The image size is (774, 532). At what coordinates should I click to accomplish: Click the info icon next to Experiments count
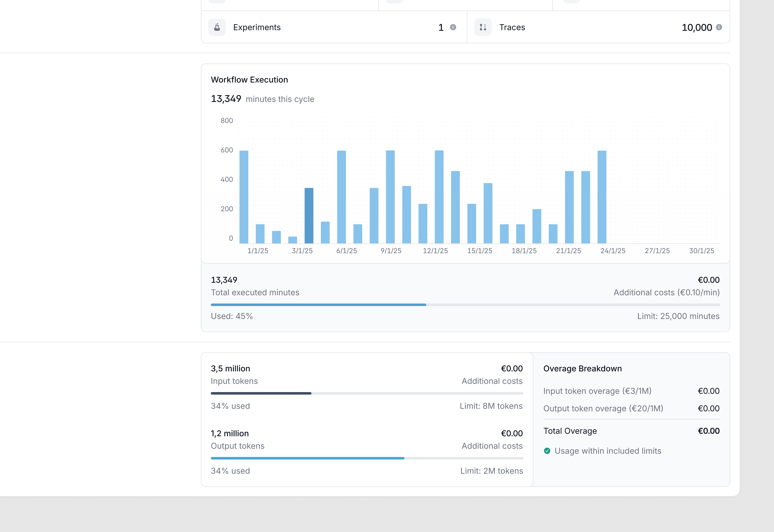click(x=453, y=27)
